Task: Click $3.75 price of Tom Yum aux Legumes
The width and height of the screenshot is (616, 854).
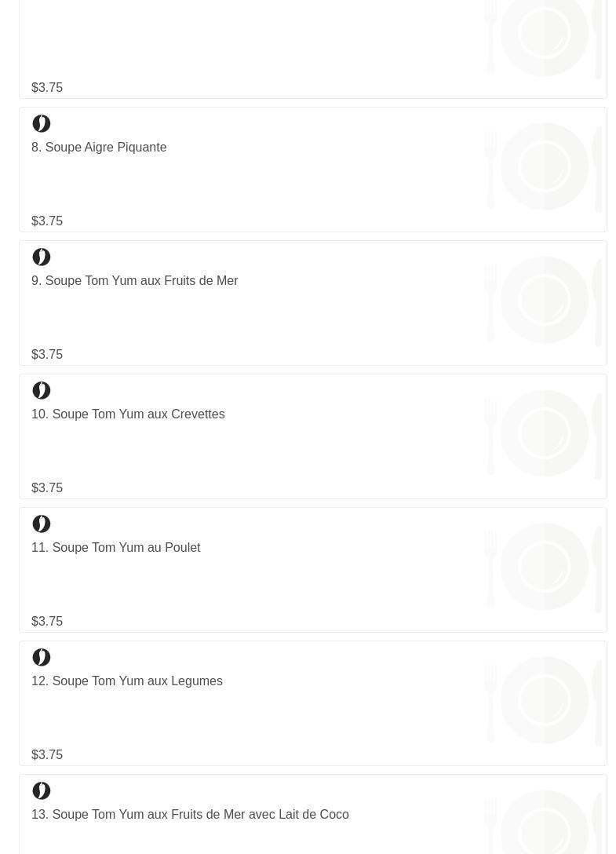Action: 47,755
